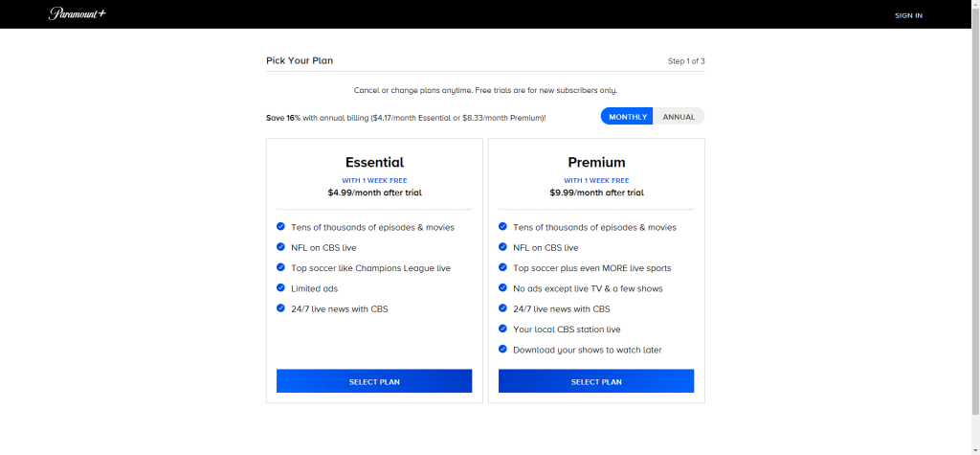The image size is (980, 455).
Task: Select the Premium plan button
Action: coord(596,381)
